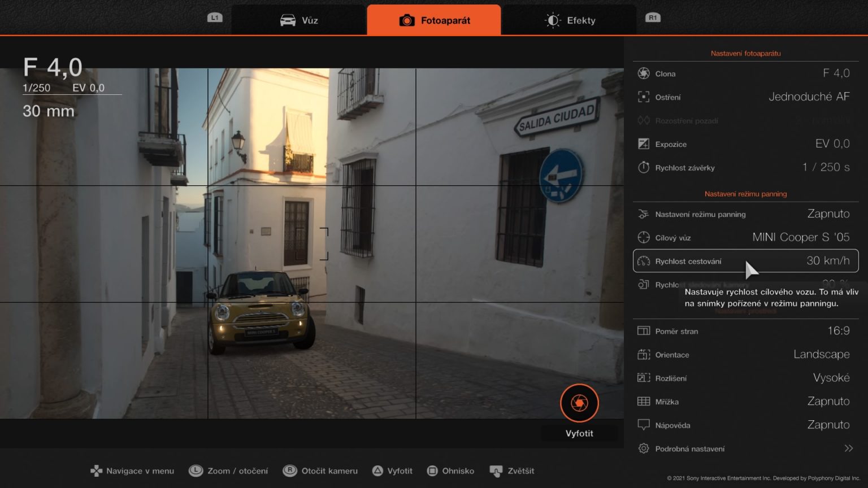
Task: Open Ostření option Jednoduché AF
Action: click(x=809, y=97)
